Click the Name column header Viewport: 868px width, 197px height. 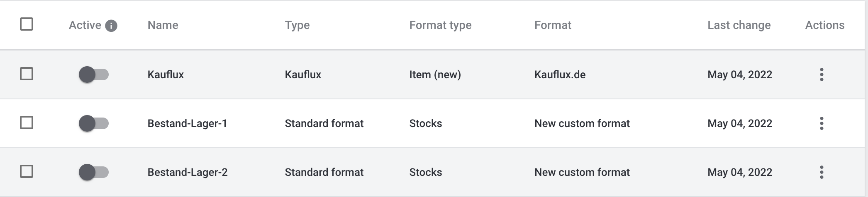[x=163, y=25]
